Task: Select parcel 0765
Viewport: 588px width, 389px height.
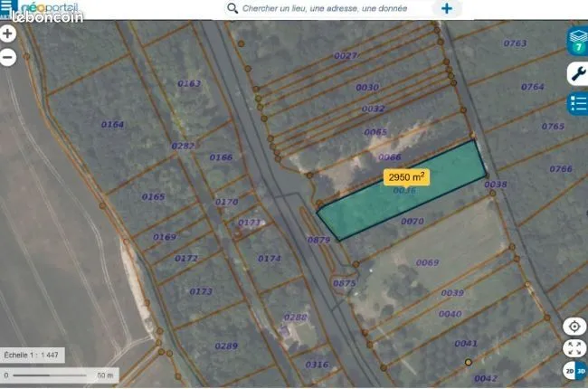Action: click(553, 126)
